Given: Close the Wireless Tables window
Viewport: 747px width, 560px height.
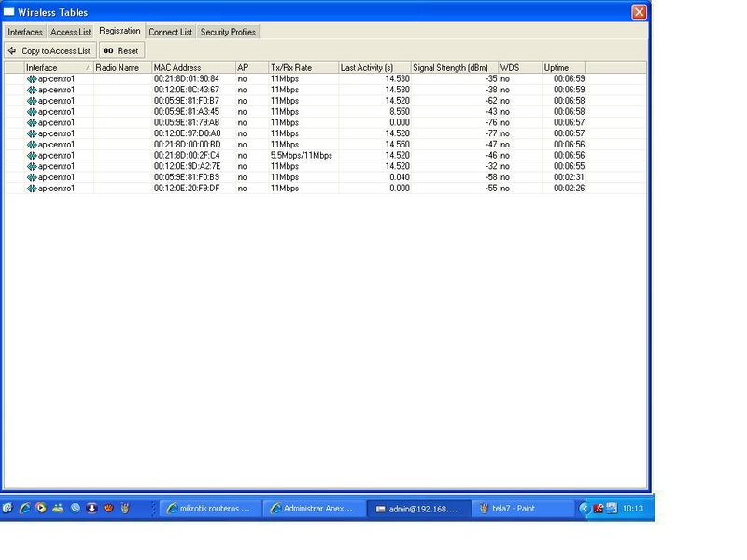Looking at the screenshot, I should point(639,12).
